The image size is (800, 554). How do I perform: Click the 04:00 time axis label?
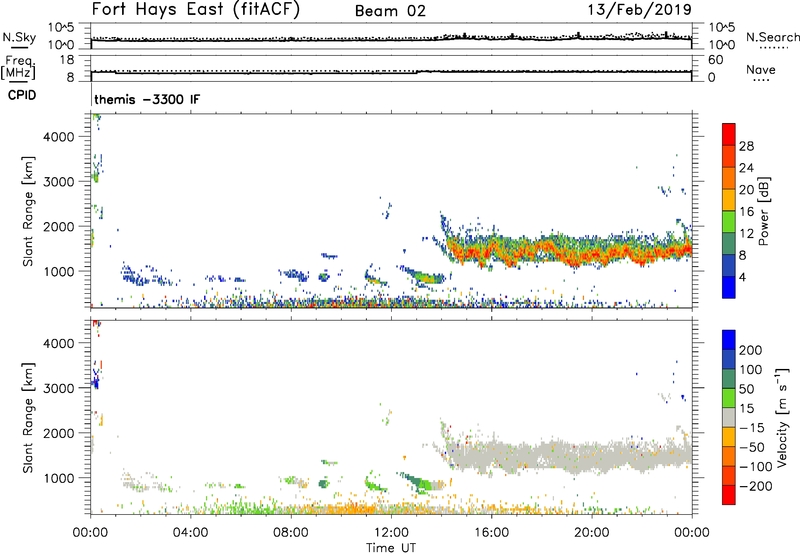tap(191, 533)
